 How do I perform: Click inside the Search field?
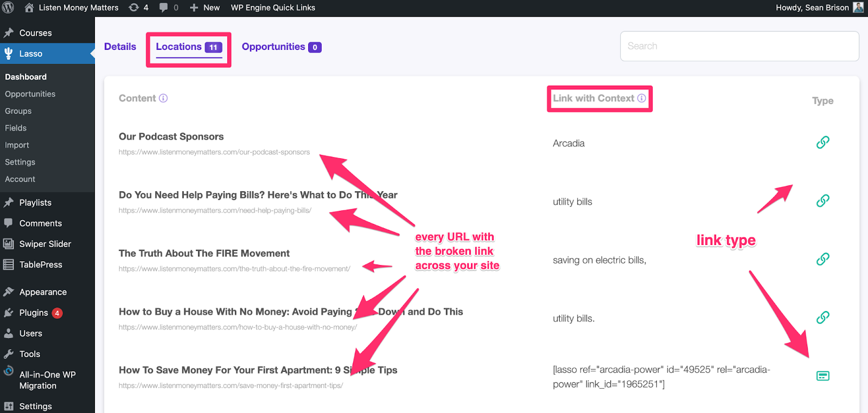click(x=739, y=46)
